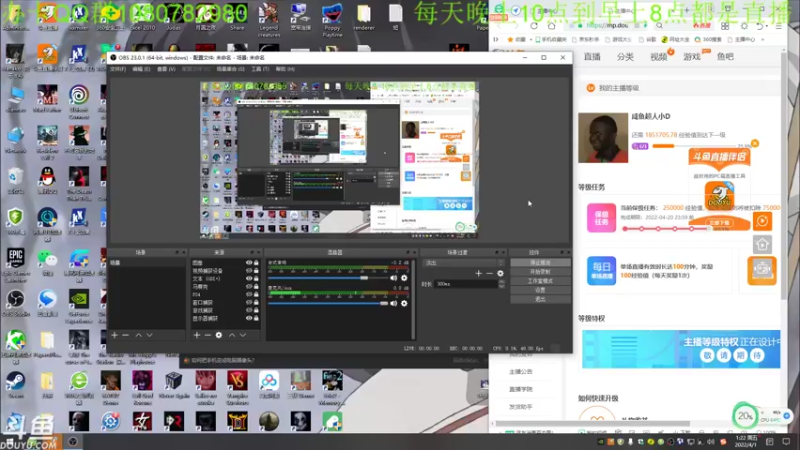
Task: Open Poppy Playtime desktop icon
Action: click(332, 19)
